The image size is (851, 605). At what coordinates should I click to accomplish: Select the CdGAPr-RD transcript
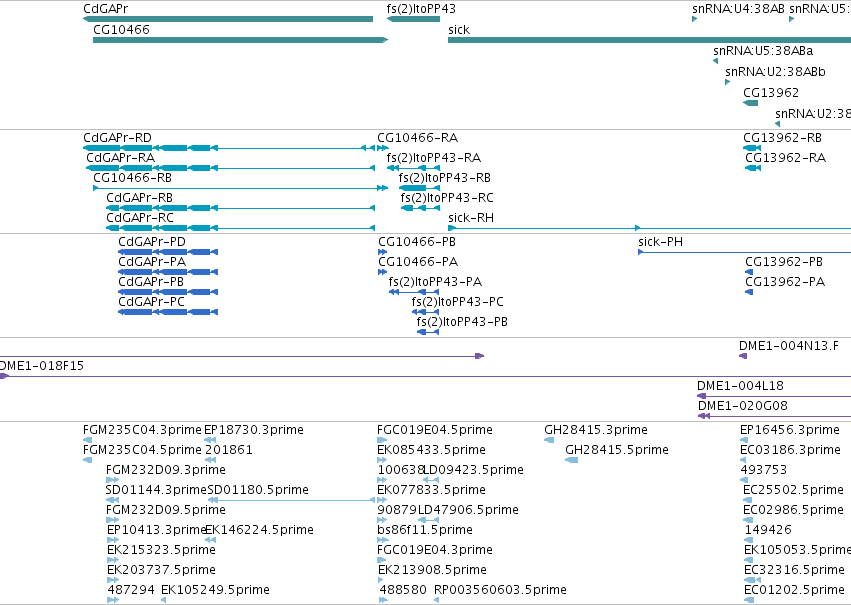tap(228, 148)
